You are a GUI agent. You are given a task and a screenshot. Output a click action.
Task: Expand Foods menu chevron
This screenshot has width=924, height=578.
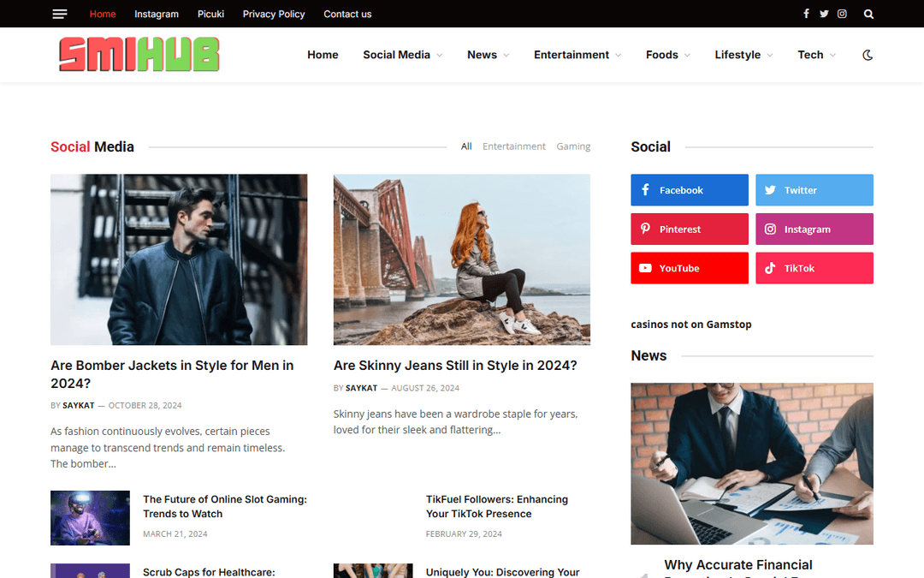687,55
